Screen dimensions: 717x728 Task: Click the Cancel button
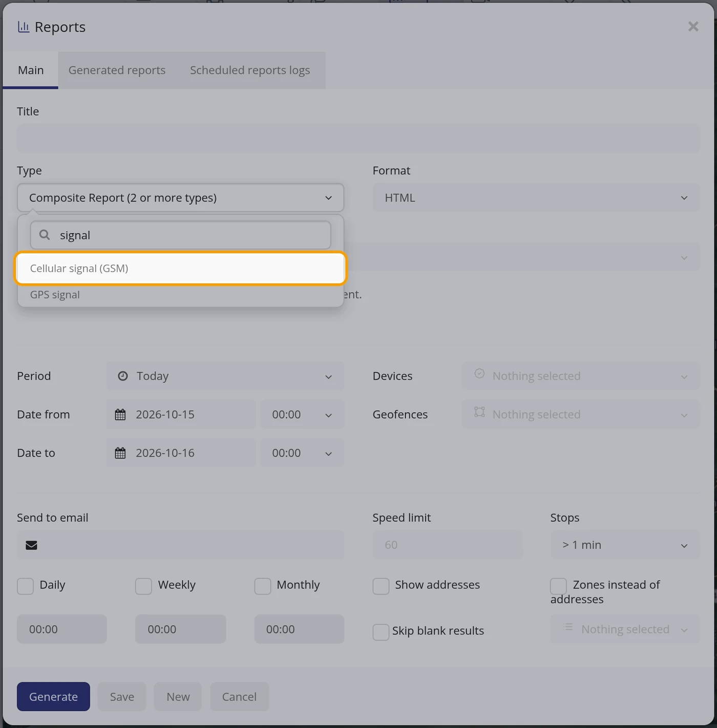click(239, 697)
